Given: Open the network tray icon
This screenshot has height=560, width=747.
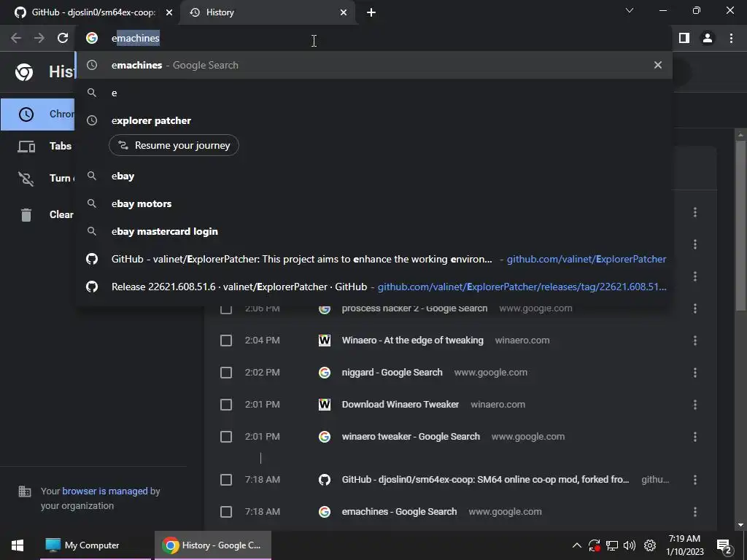Looking at the screenshot, I should pos(612,545).
